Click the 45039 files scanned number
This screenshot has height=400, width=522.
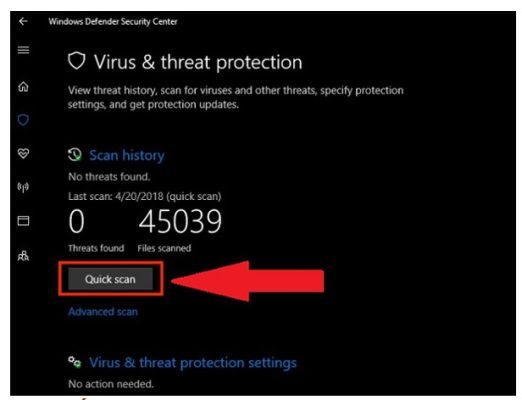[x=180, y=221]
